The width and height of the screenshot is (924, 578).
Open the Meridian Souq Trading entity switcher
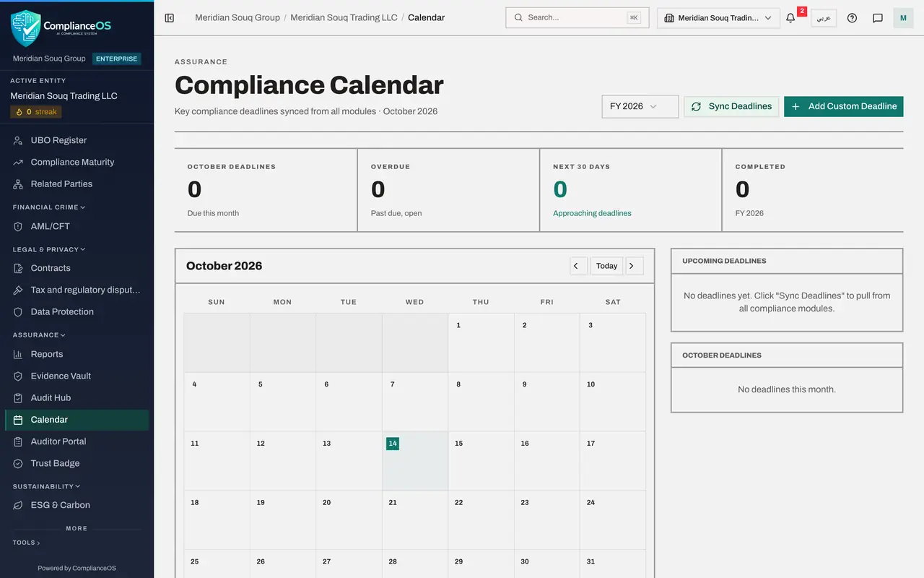(718, 18)
